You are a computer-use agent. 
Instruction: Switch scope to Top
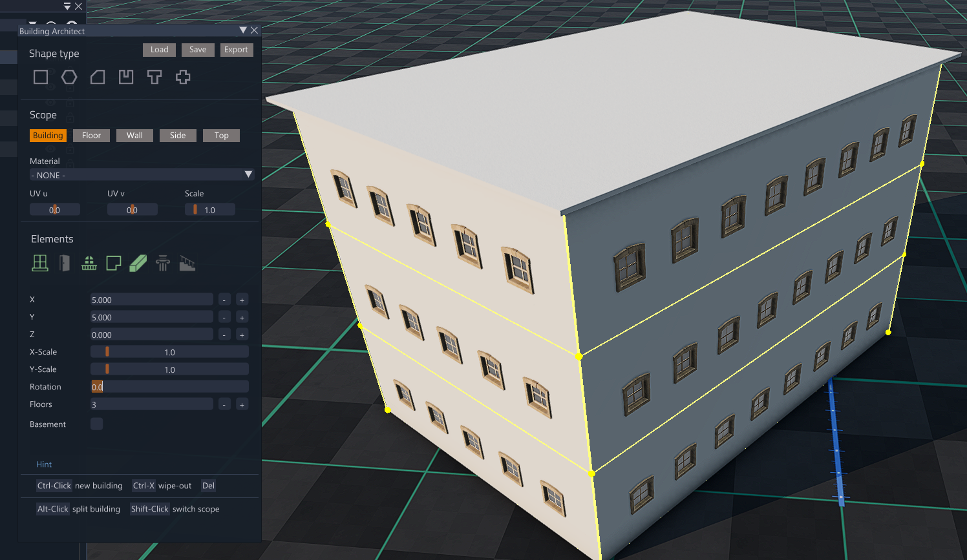(x=221, y=136)
